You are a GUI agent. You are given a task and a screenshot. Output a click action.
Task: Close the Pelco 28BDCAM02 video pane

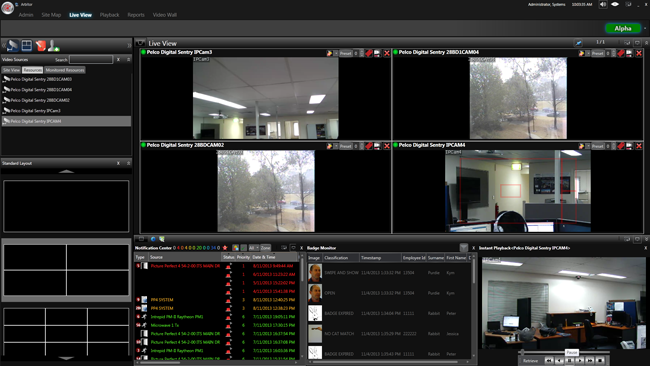click(387, 146)
